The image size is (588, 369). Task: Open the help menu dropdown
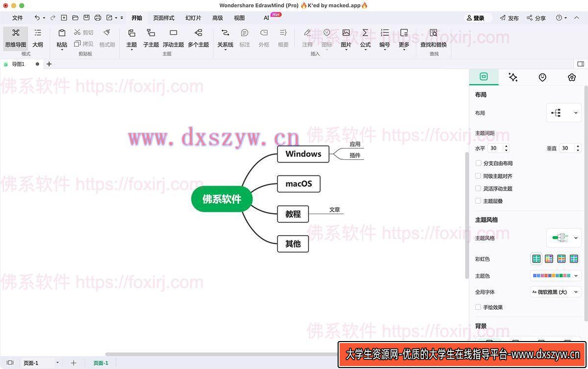(x=561, y=18)
